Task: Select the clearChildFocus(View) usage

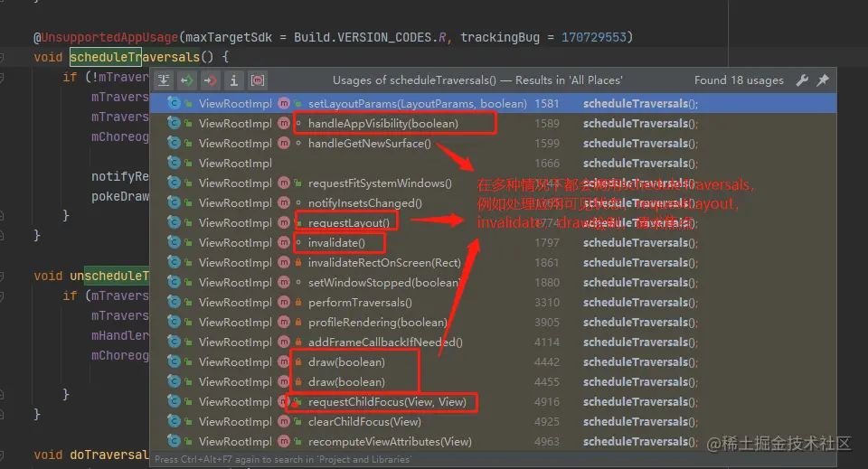Action: click(x=494, y=422)
